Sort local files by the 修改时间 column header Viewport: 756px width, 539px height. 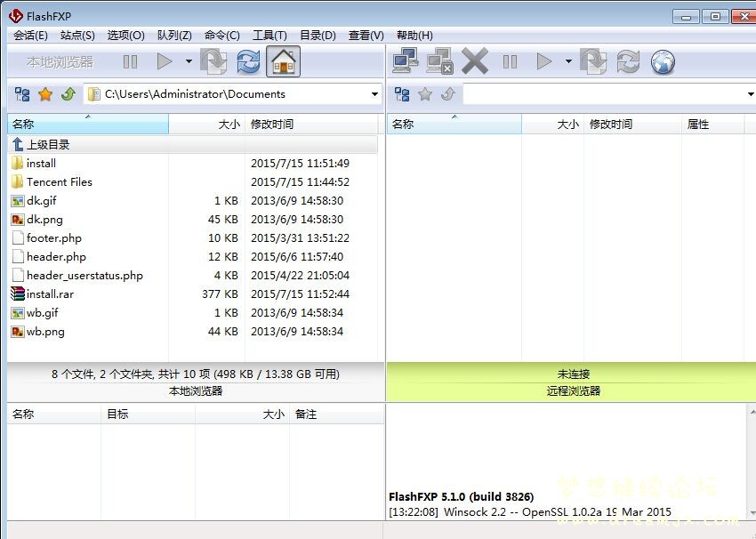click(312, 124)
